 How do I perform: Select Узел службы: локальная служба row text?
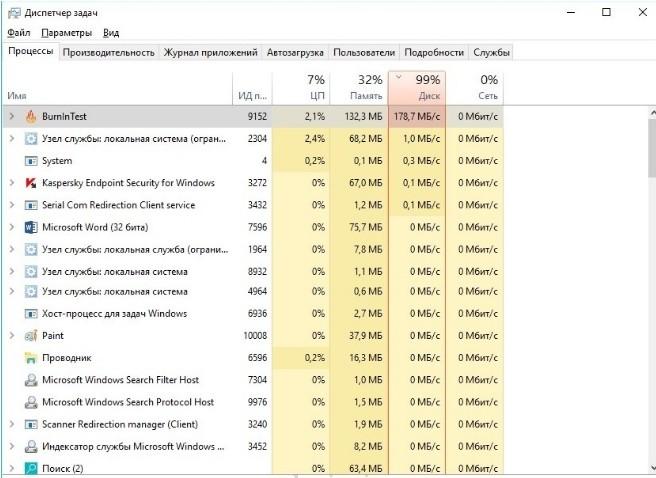pos(135,249)
